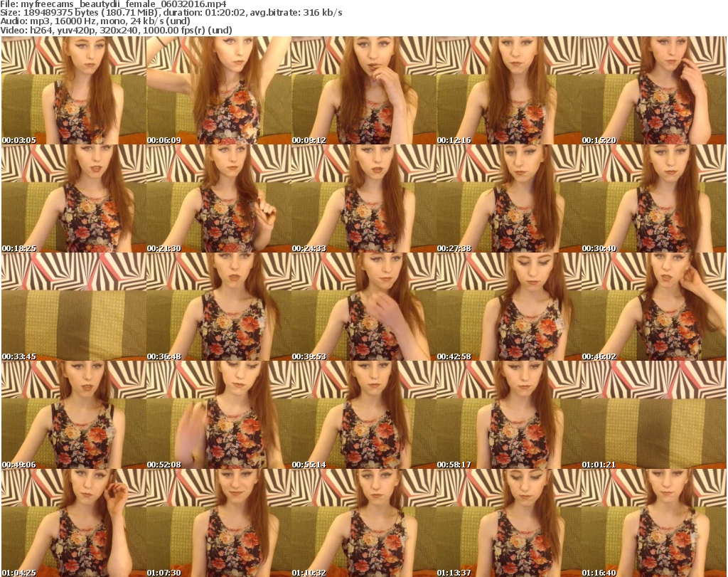Screen dimensions: 728x577
Task: Click the Size and duration info line
Action: [x=171, y=13]
